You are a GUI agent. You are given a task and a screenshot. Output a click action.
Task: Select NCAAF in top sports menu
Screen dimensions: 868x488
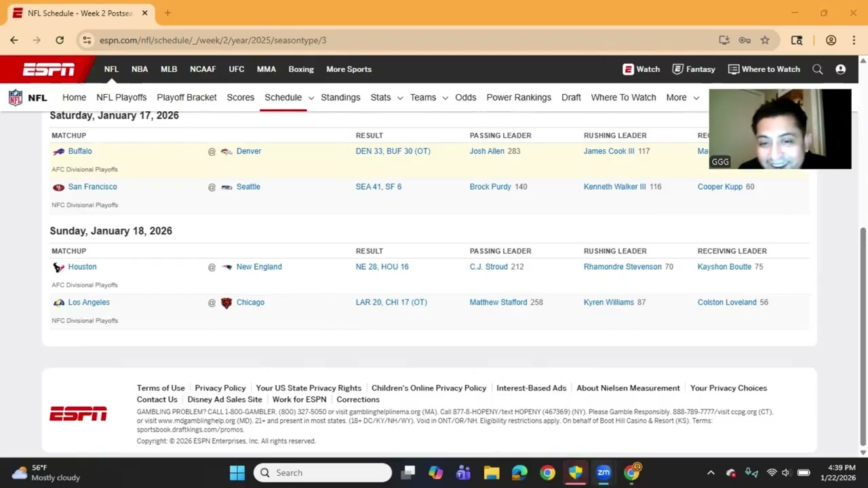(203, 69)
